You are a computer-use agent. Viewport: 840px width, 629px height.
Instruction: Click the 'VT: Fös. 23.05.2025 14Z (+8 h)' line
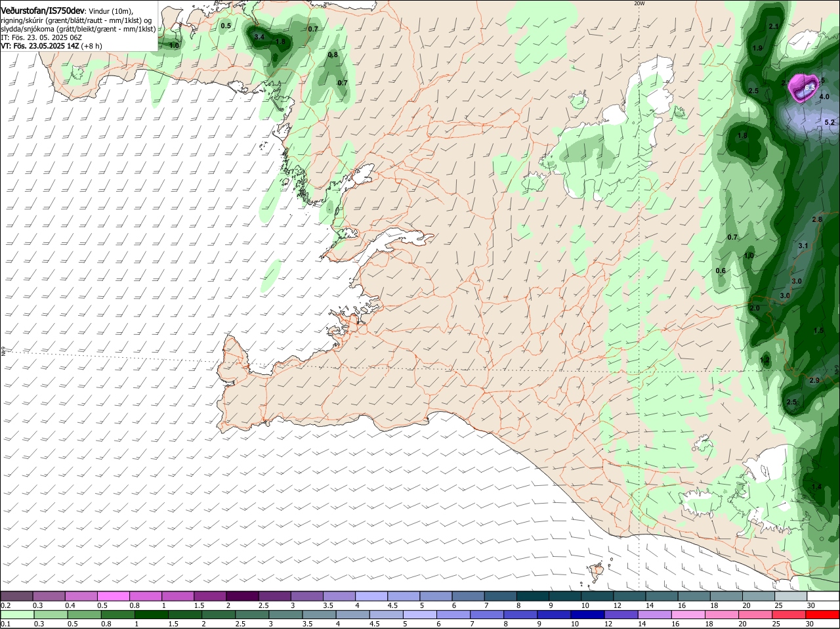tap(51, 47)
